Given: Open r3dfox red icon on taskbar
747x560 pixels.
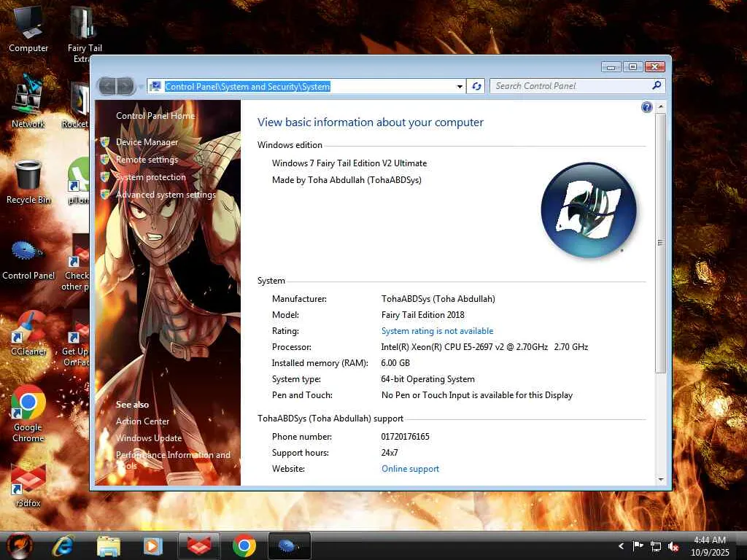Looking at the screenshot, I should (x=199, y=545).
